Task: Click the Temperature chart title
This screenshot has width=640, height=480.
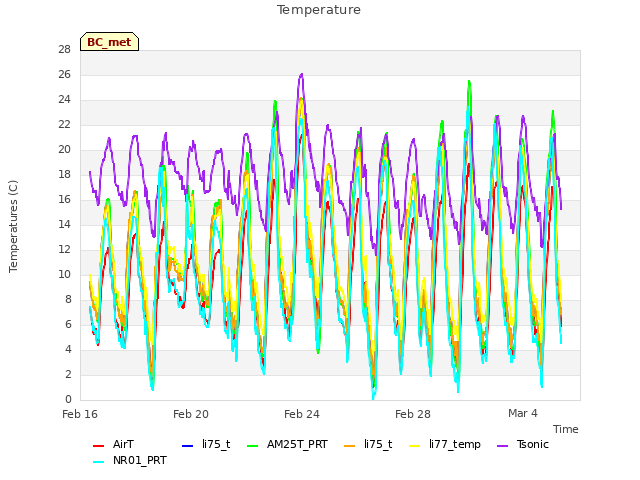Action: 319,10
